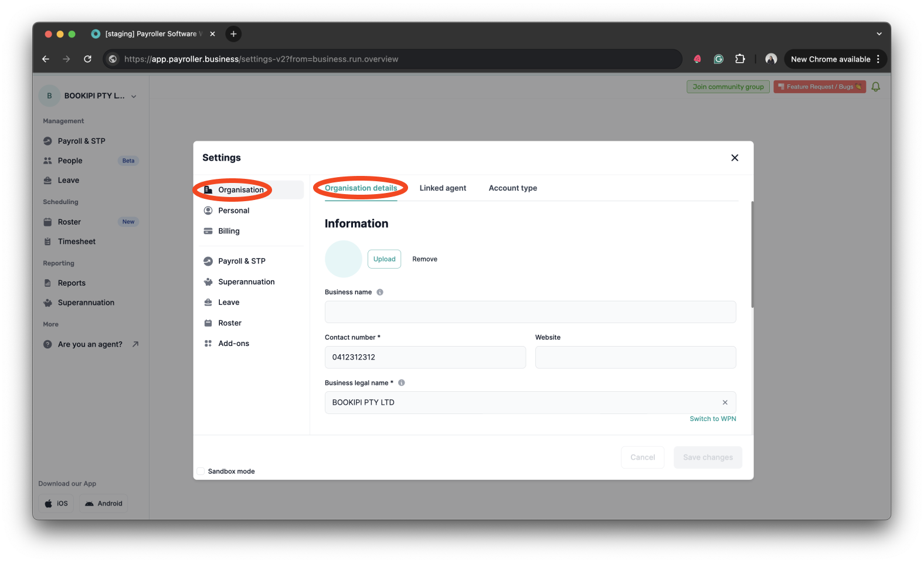Click the browser Forward arrow

[66, 59]
